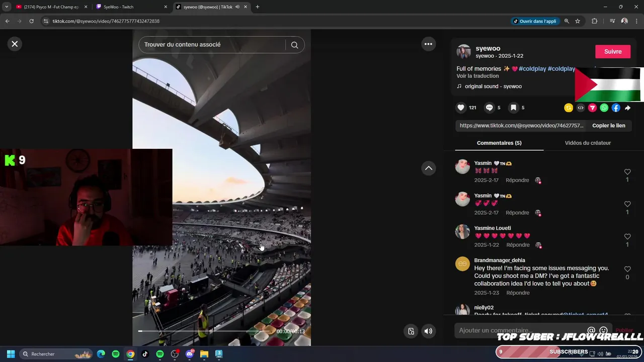
Task: Click Trouver du contenu associé search field
Action: pos(212,45)
